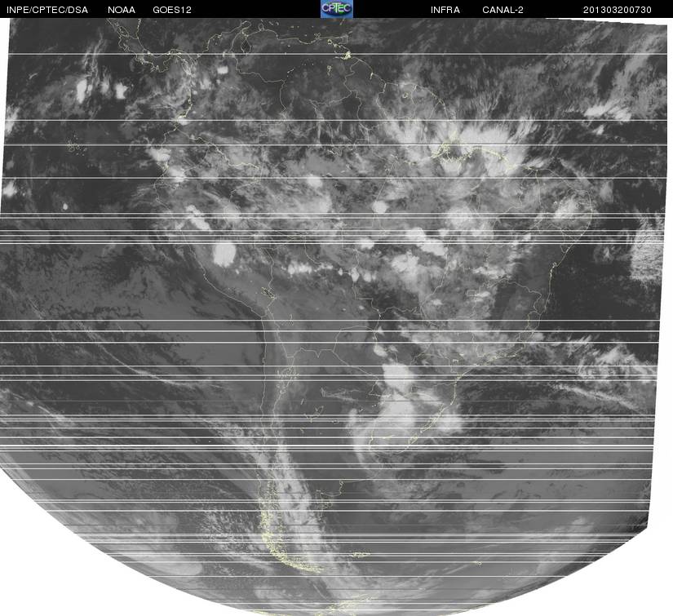The width and height of the screenshot is (673, 616).
Task: Click the INPE/CPTEC/DSA header text
Action: click(47, 10)
